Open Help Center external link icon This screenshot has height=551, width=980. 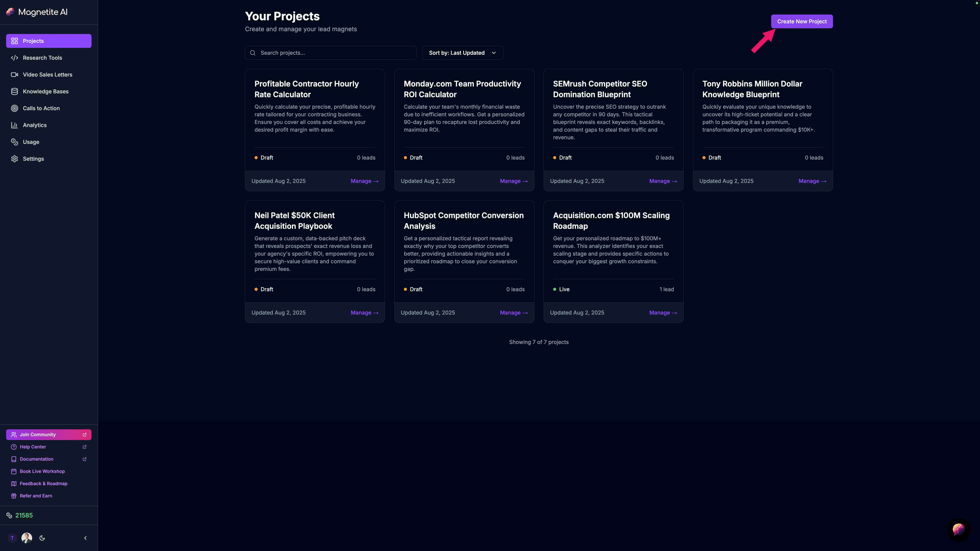pos(84,447)
